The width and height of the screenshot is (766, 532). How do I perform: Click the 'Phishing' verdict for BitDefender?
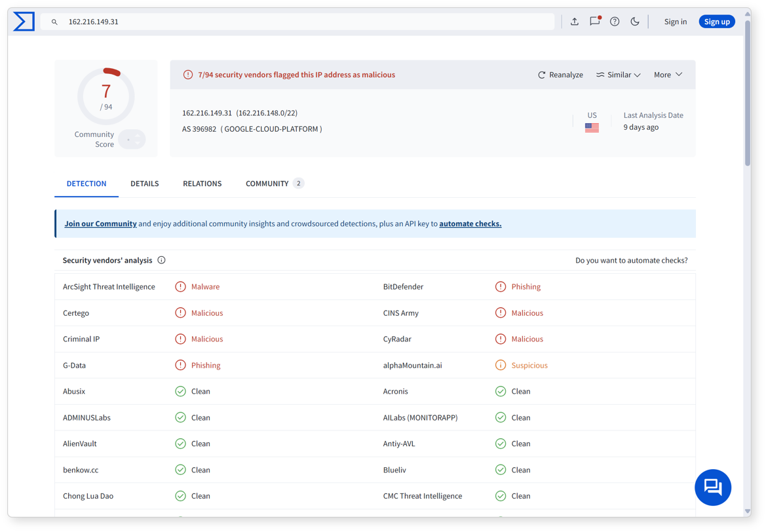pos(526,287)
